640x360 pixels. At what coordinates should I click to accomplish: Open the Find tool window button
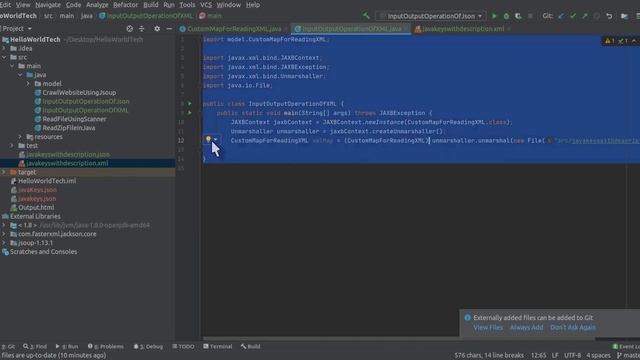pyautogui.click(x=35, y=346)
